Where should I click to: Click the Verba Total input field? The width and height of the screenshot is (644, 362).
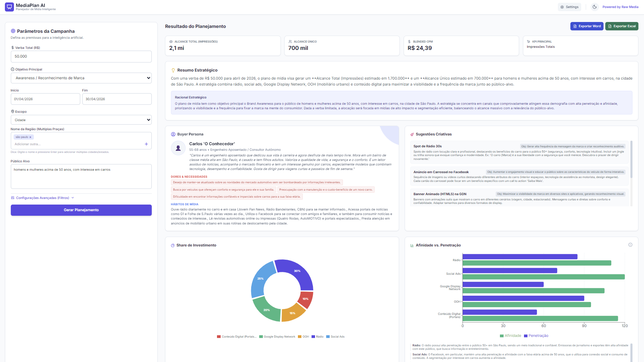point(81,57)
